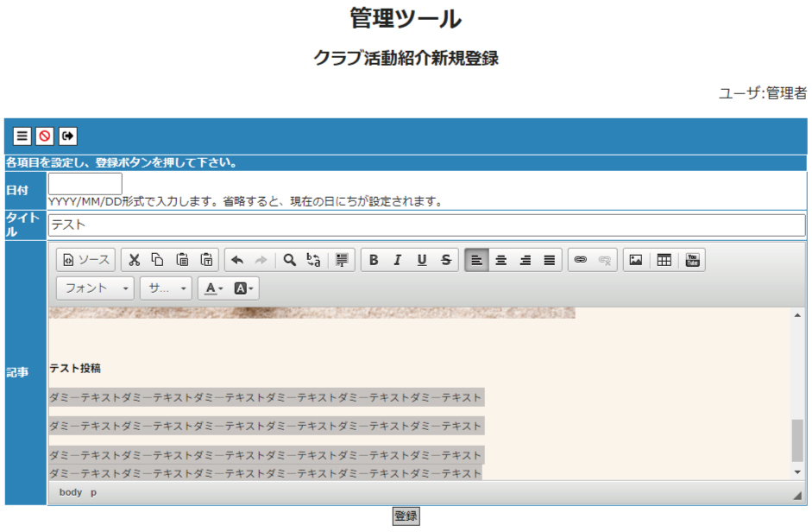
Task: Click the cut scissors icon
Action: click(134, 260)
